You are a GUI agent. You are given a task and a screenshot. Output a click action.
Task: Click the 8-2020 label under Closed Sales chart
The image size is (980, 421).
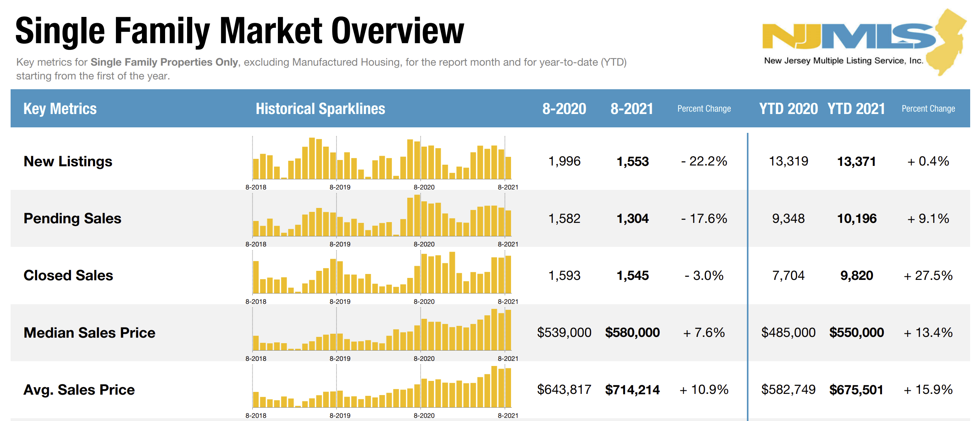click(x=424, y=302)
